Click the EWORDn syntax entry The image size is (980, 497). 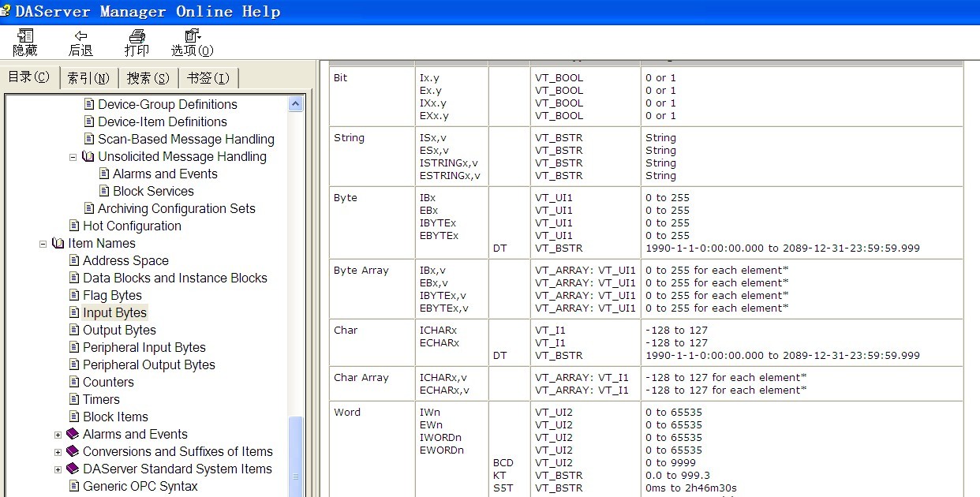(441, 450)
